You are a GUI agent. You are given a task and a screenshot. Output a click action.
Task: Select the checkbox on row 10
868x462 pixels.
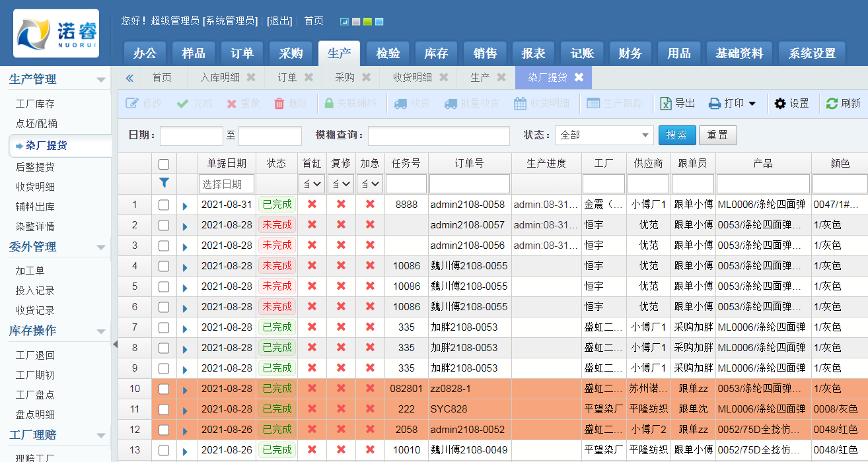(x=164, y=389)
